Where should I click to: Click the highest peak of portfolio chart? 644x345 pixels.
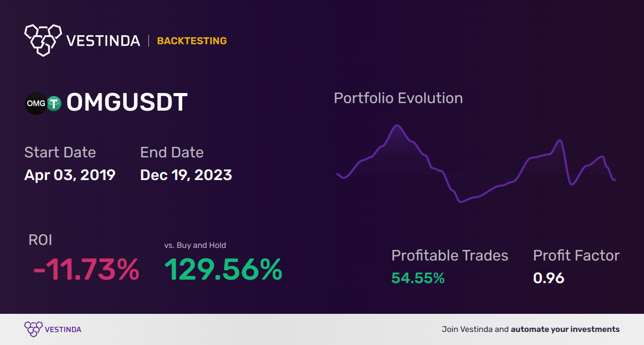click(x=398, y=125)
